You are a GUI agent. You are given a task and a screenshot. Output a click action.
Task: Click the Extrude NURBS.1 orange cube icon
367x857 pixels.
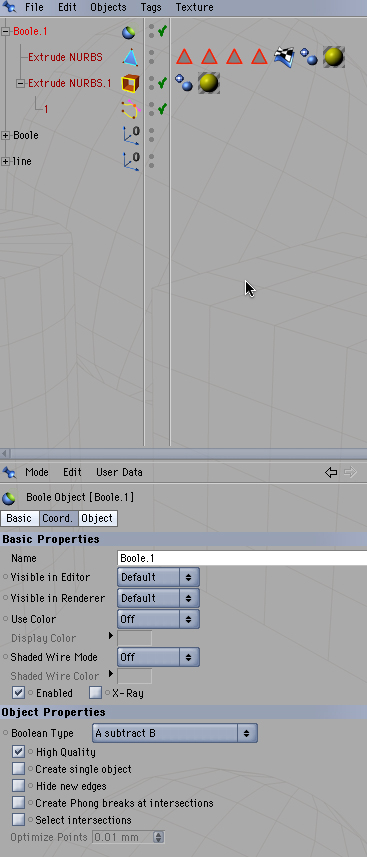click(x=130, y=84)
